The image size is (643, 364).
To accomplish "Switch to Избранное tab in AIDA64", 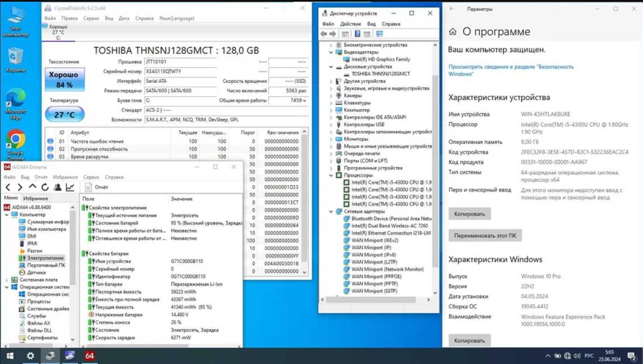I will point(36,199).
